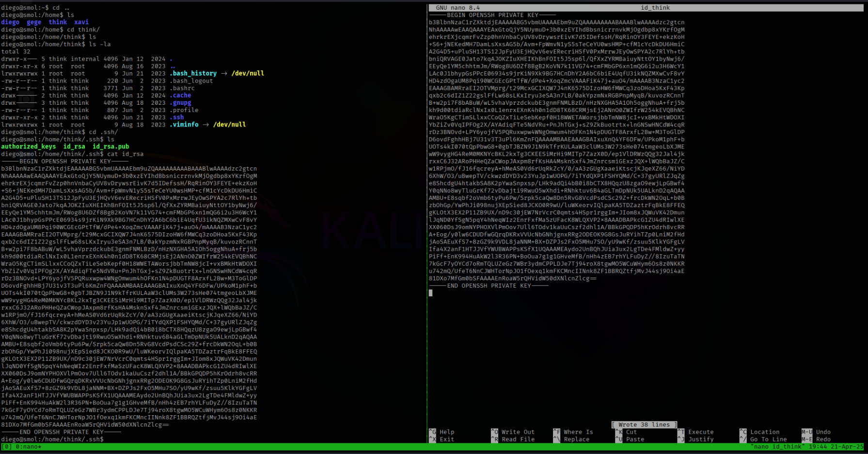868x454 pixels.
Task: Click the Where Is shortcut
Action: click(573, 432)
